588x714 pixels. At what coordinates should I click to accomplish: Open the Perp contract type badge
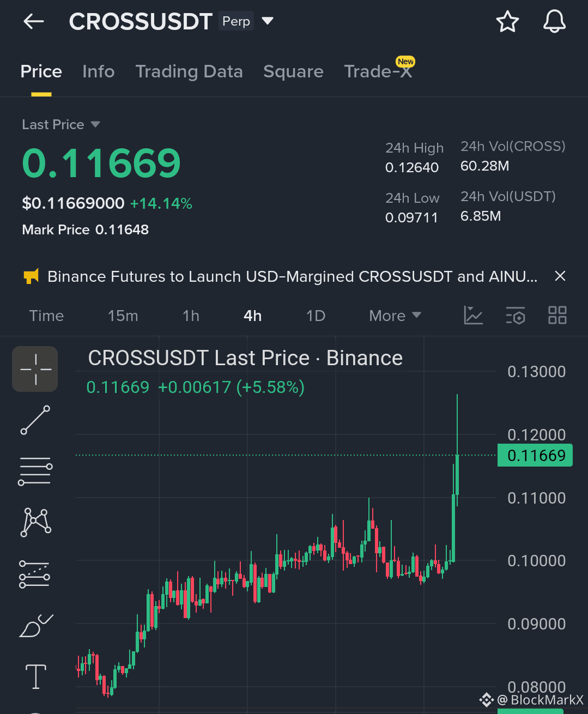tap(237, 21)
